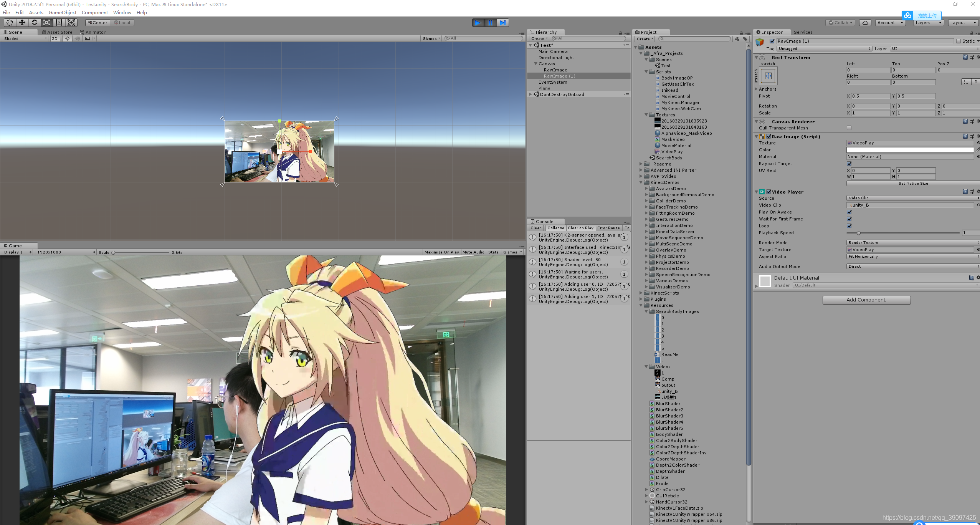The height and width of the screenshot is (525, 980).
Task: Disable Play On Awake checkbox
Action: point(849,212)
